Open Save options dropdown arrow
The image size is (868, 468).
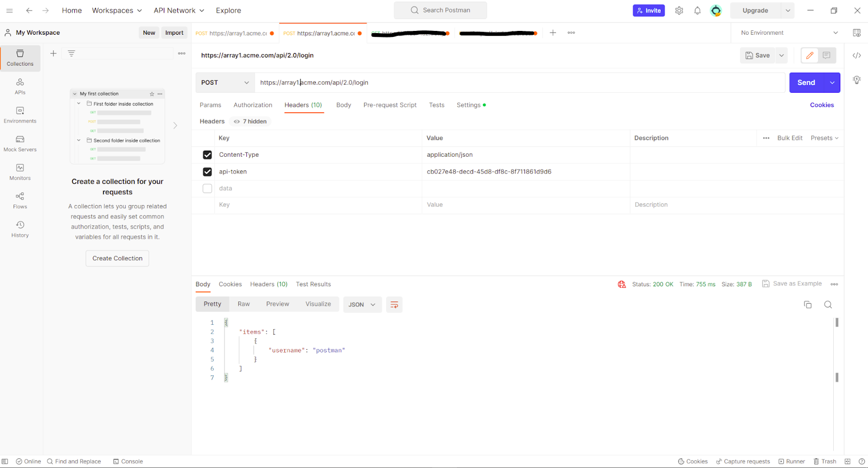pos(782,55)
